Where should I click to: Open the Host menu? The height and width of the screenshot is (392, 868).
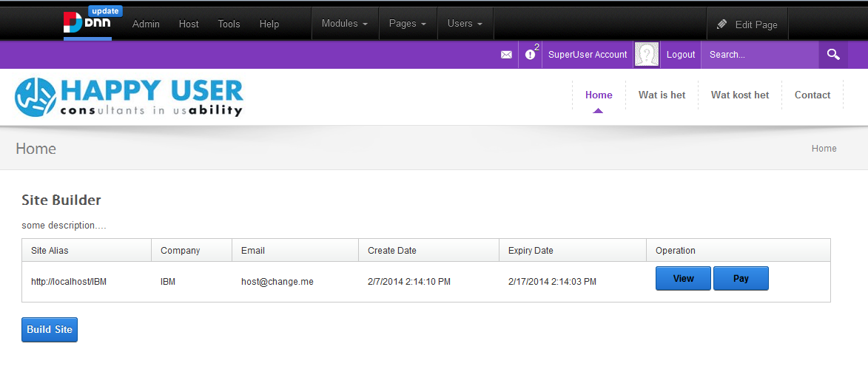[189, 24]
